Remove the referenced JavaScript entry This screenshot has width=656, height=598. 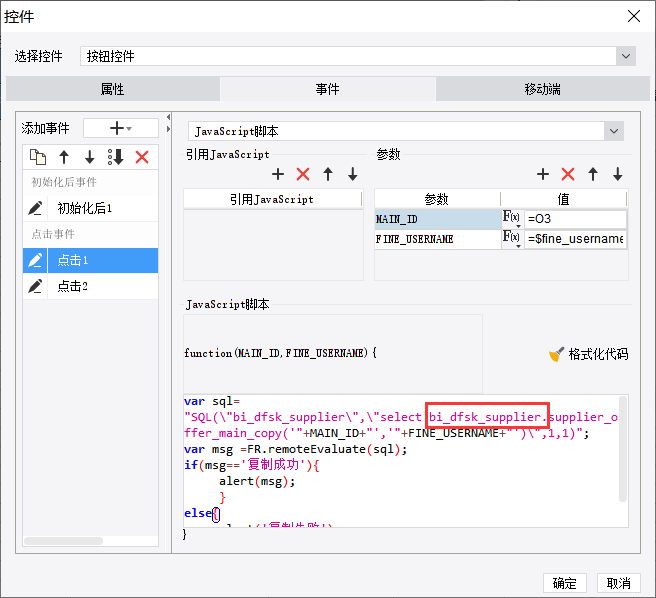(x=303, y=174)
